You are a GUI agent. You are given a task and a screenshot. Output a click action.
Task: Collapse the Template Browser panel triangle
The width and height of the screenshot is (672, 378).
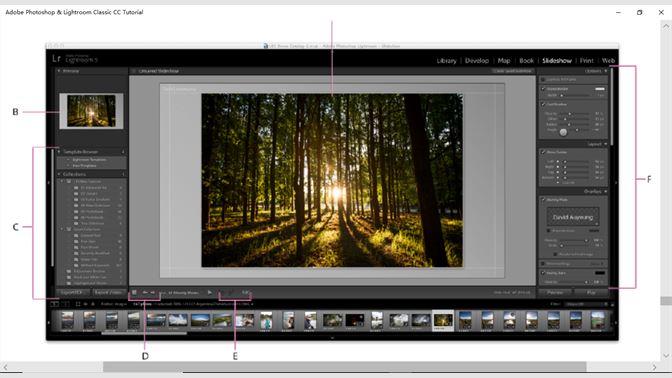point(59,152)
